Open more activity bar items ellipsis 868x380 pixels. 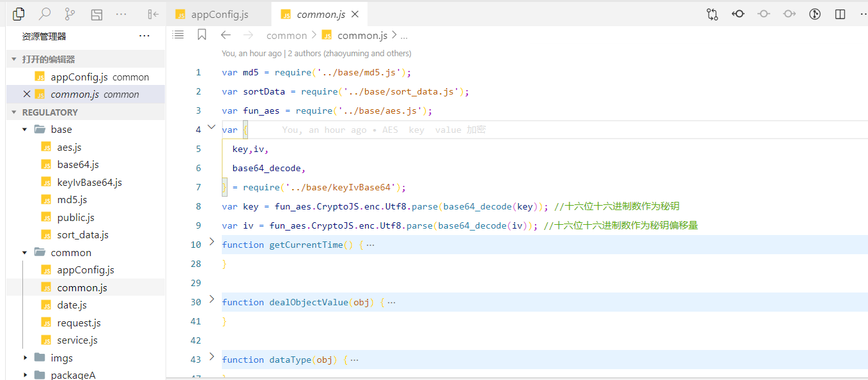(x=121, y=13)
